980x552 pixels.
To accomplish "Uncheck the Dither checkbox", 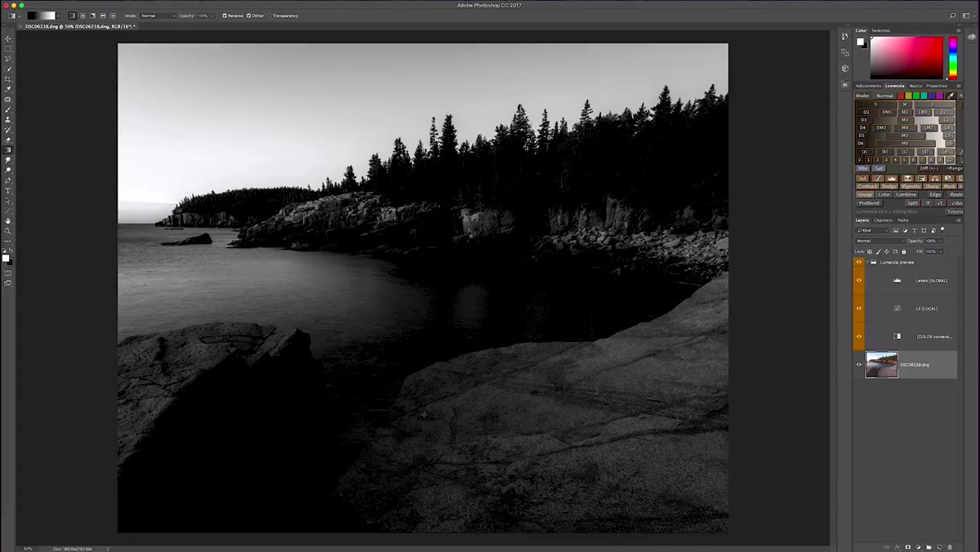I will [248, 16].
